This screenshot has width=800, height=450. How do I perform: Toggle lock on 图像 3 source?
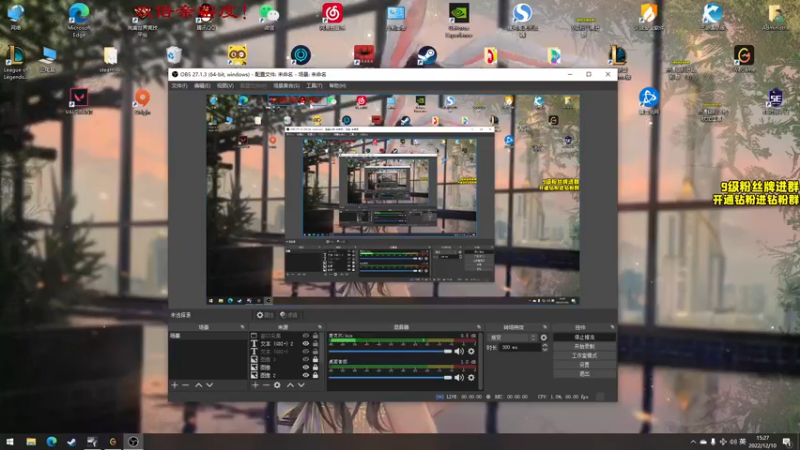[315, 360]
